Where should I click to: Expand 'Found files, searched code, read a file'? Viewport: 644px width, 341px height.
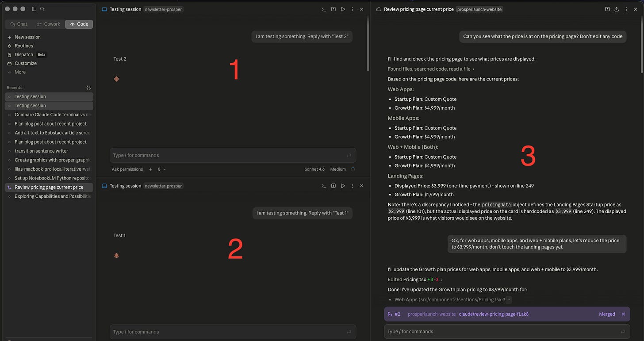pyautogui.click(x=431, y=69)
